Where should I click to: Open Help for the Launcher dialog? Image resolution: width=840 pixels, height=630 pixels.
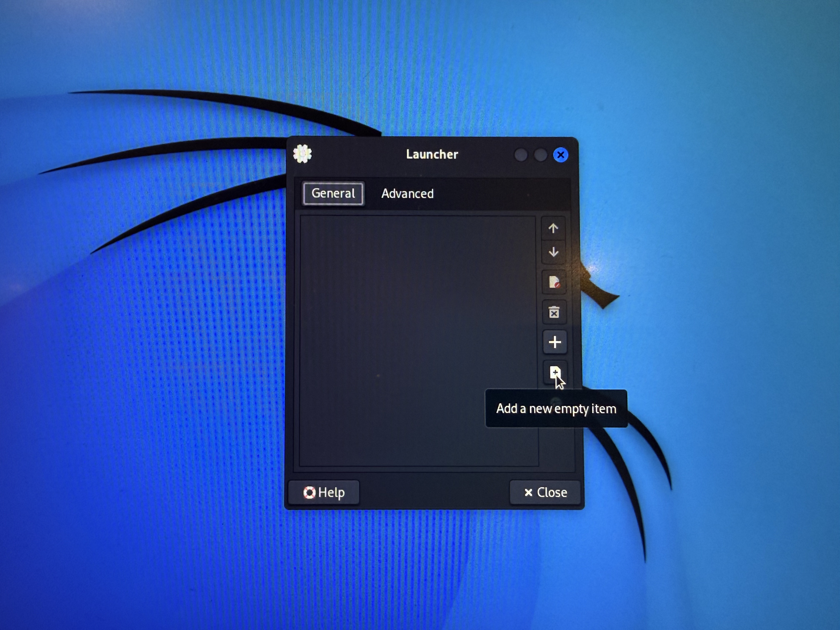click(324, 492)
